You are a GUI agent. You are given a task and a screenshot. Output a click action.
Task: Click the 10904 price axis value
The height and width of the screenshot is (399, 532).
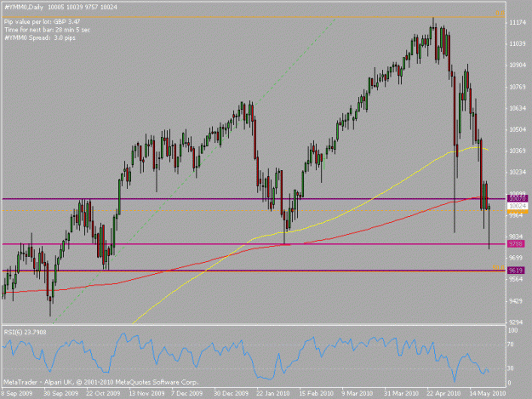(518, 66)
